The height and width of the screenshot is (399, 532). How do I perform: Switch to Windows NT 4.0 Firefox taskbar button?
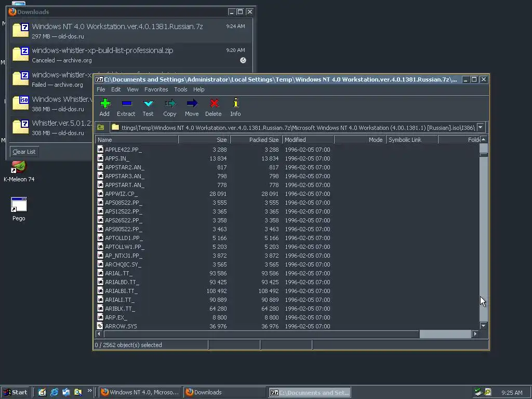pyautogui.click(x=140, y=392)
